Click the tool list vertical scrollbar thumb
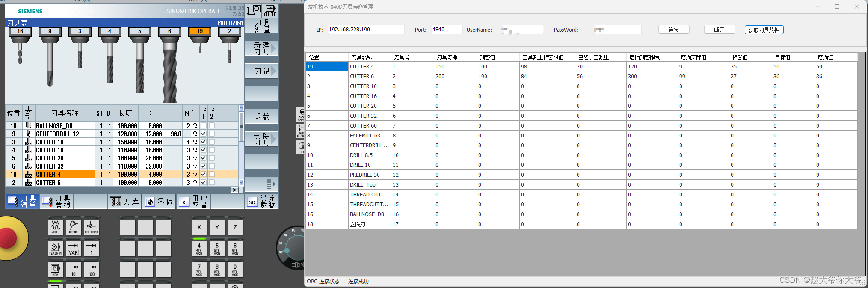Viewport: 868px width, 288px height. [x=241, y=127]
